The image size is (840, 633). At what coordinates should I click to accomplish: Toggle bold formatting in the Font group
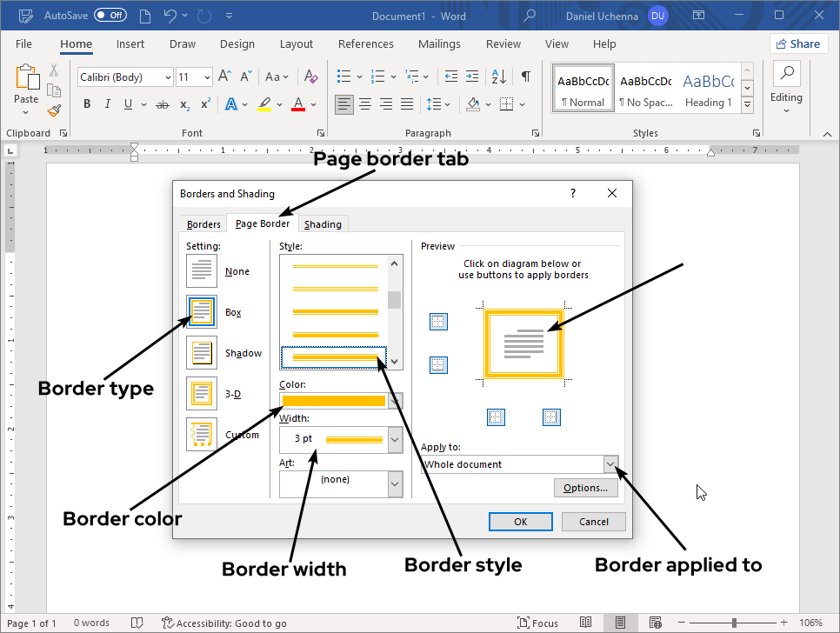coord(86,103)
